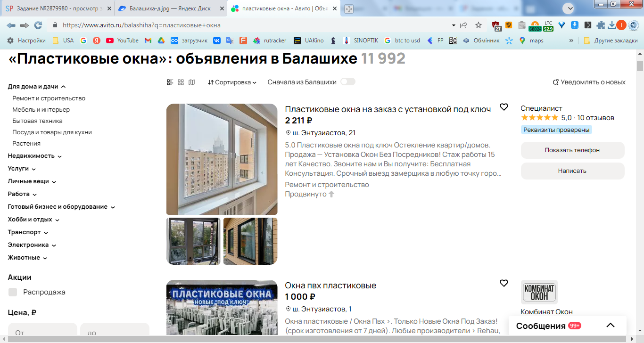
Task: Open 'Другие закладки' bookmarks folder
Action: coord(611,41)
